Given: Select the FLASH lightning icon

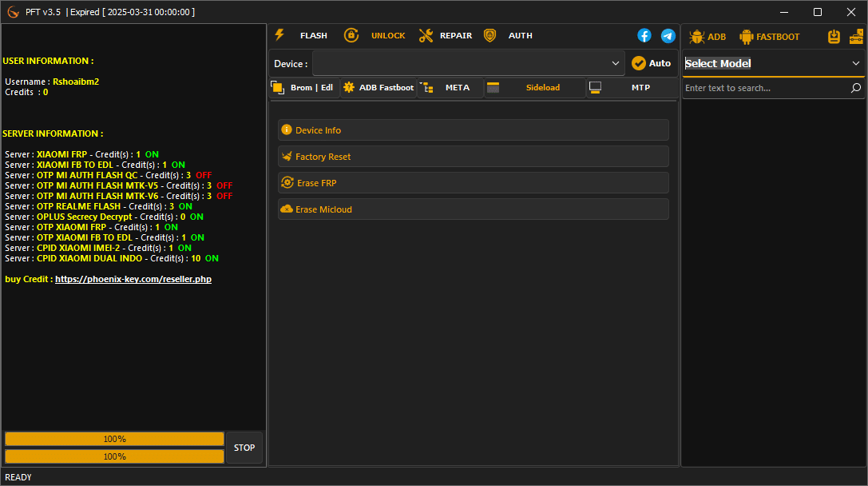Looking at the screenshot, I should (x=279, y=35).
